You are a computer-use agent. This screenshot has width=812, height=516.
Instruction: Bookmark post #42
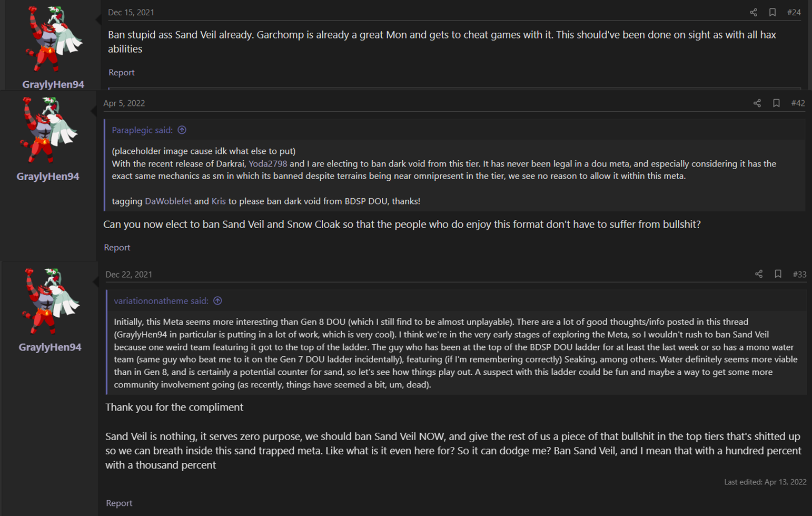pos(776,103)
